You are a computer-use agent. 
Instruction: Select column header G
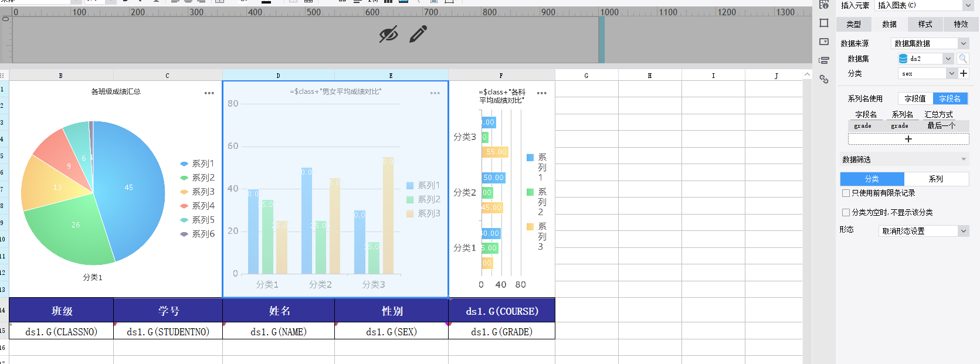586,75
